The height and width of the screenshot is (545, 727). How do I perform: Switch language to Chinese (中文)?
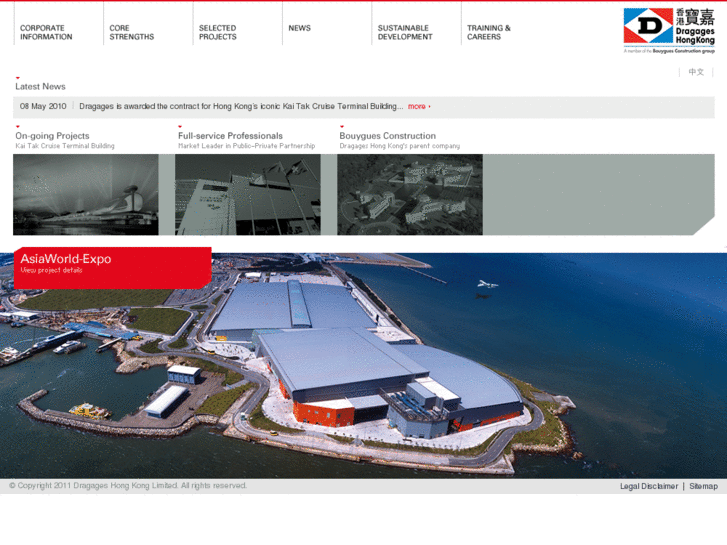click(x=696, y=72)
